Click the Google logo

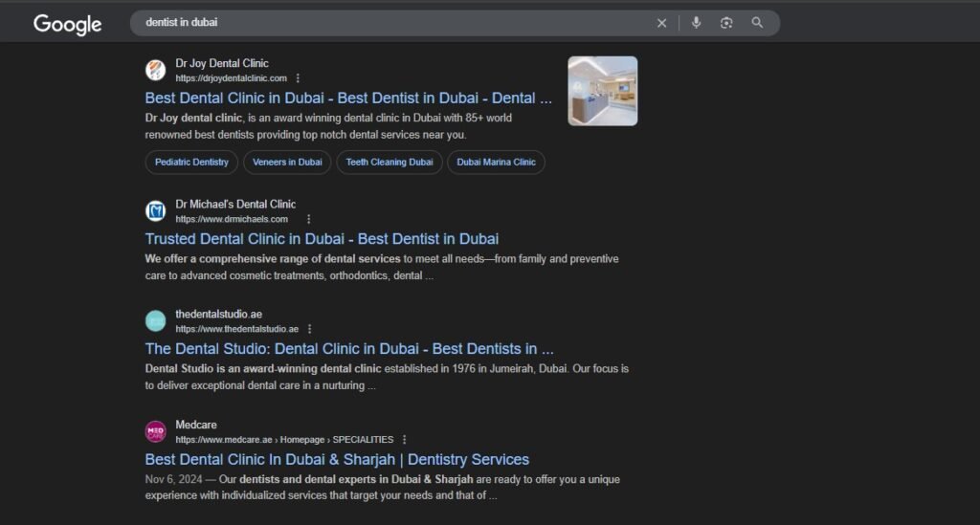67,24
